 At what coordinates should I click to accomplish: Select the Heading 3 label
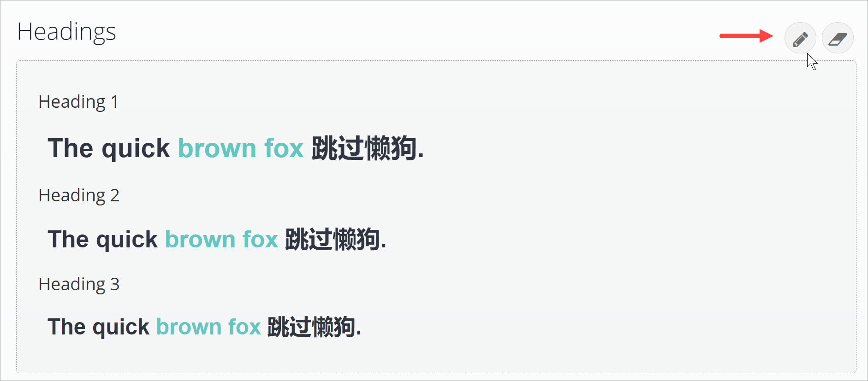pos(79,284)
